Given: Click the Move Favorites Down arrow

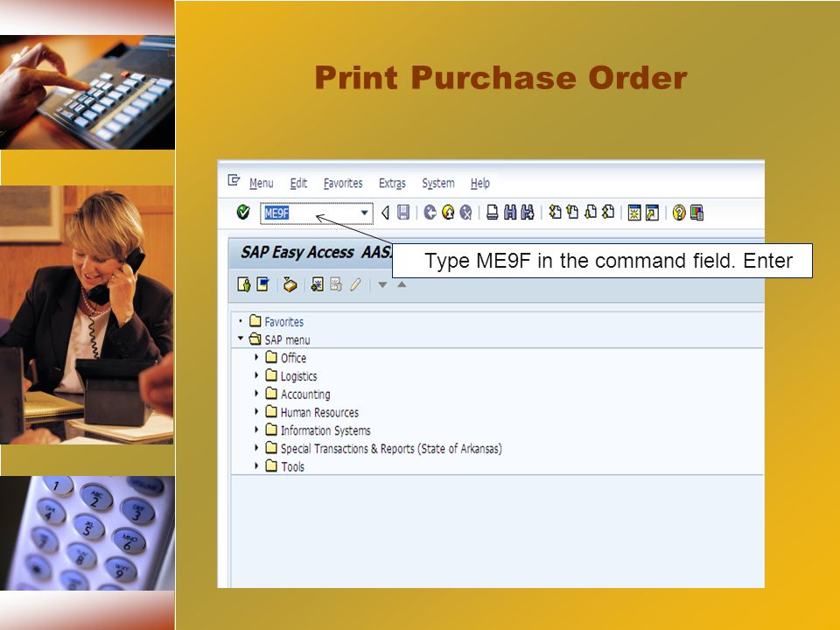Looking at the screenshot, I should point(382,285).
